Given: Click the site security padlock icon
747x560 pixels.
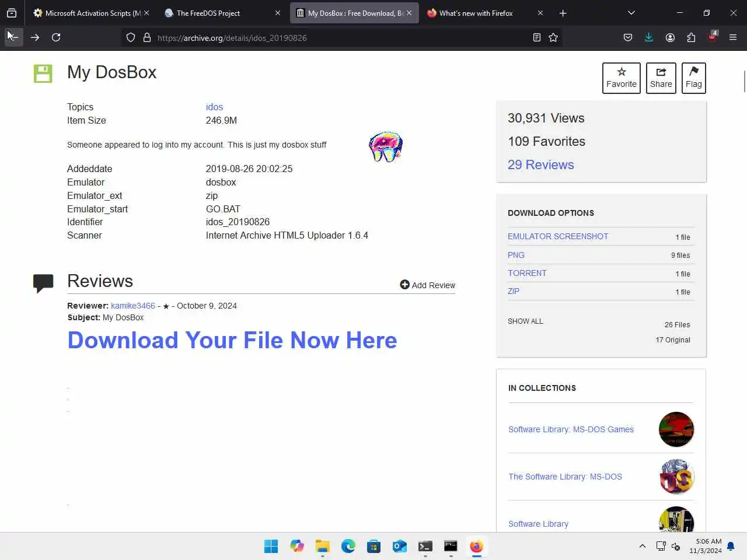Looking at the screenshot, I should click(147, 37).
